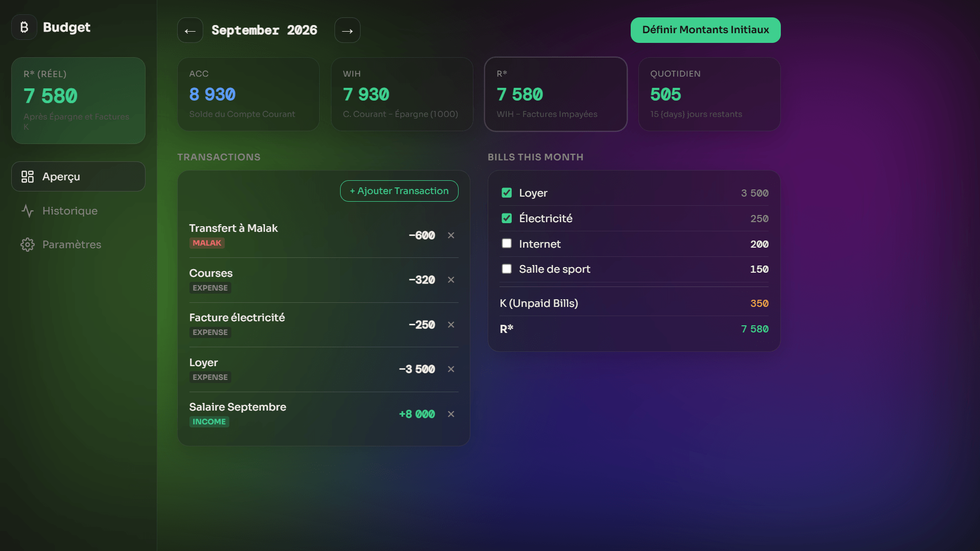Go to the previous month arrow
The height and width of the screenshot is (551, 980).
(x=190, y=31)
